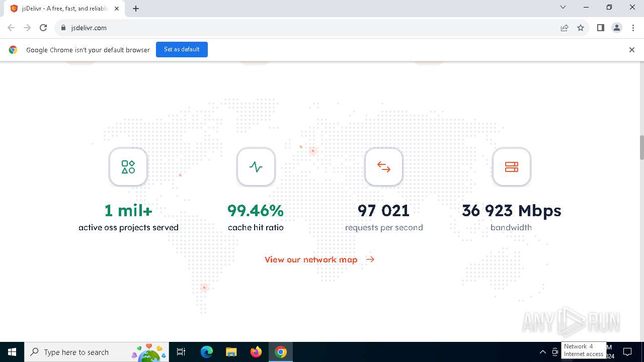Share this page using the share icon
The image size is (644, 362).
pyautogui.click(x=565, y=28)
